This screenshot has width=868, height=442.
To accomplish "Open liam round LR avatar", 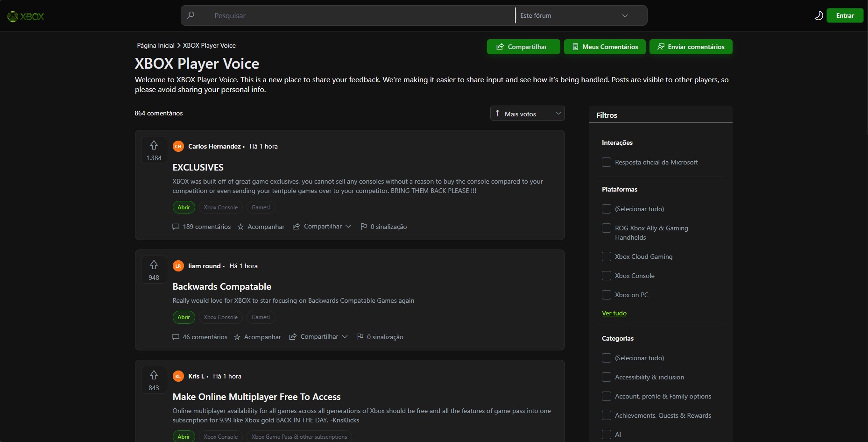I will 178,266.
